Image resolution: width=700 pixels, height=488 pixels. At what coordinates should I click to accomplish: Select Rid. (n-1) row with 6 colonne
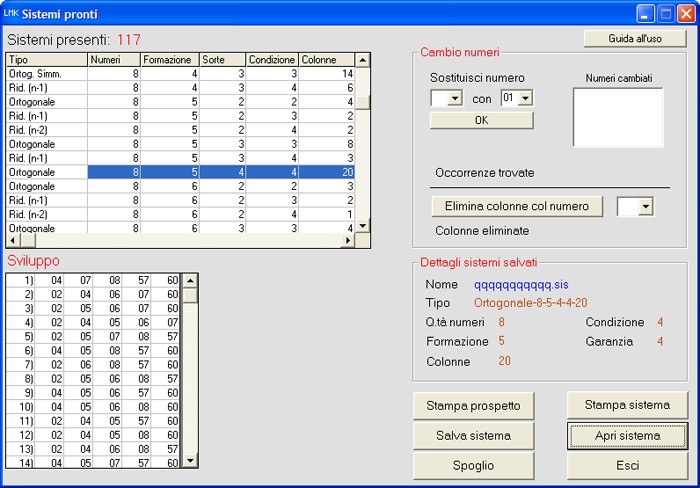click(x=180, y=88)
